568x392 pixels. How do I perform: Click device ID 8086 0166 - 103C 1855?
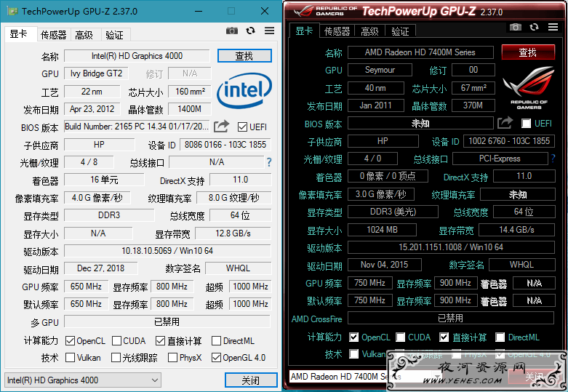click(225, 145)
